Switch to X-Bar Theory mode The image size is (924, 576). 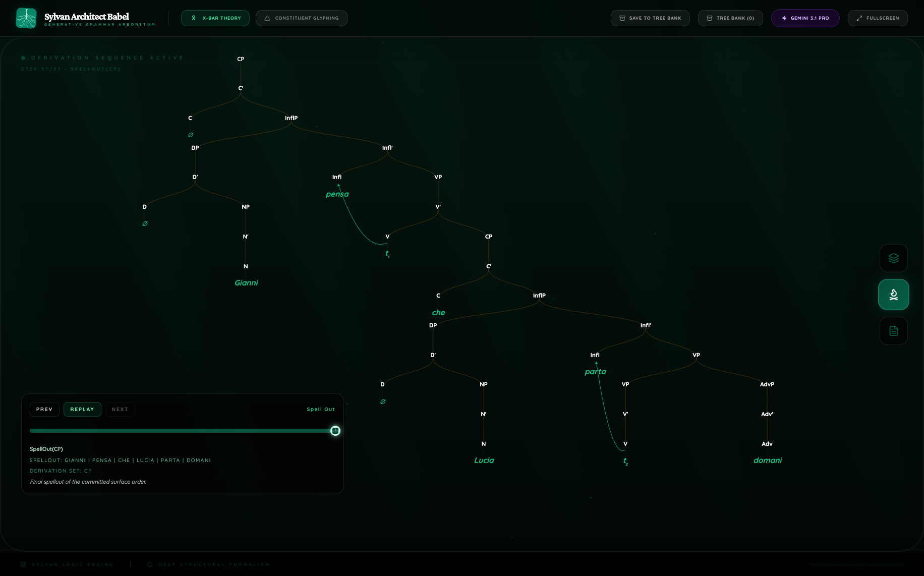coord(215,18)
